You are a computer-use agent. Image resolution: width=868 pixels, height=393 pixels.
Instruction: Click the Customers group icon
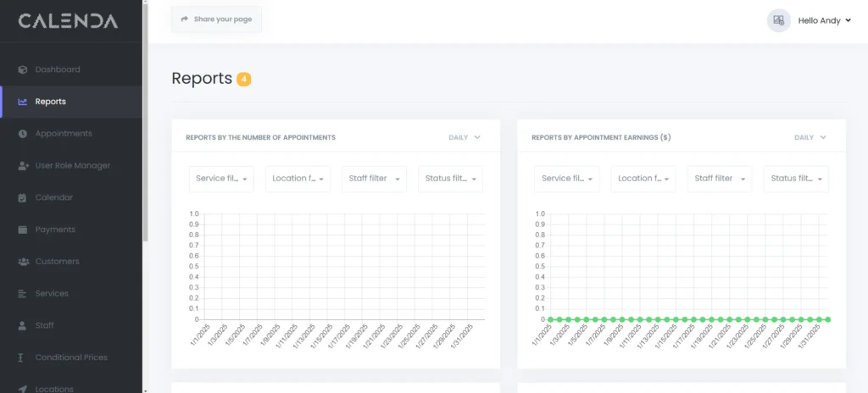(22, 262)
